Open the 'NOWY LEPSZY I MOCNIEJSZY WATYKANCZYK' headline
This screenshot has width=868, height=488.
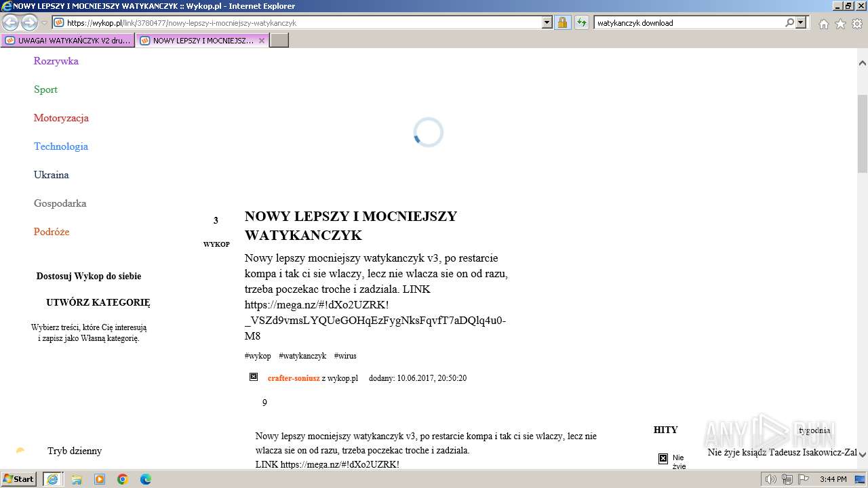pyautogui.click(x=351, y=226)
